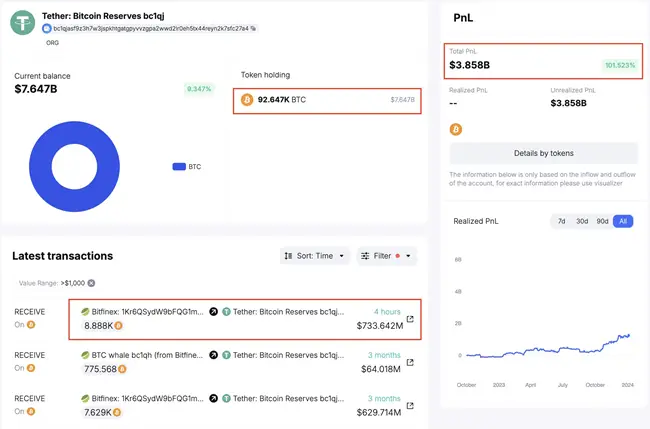The height and width of the screenshot is (429, 650).
Task: Remove the Value Range >$1,000 filter
Action: (91, 283)
